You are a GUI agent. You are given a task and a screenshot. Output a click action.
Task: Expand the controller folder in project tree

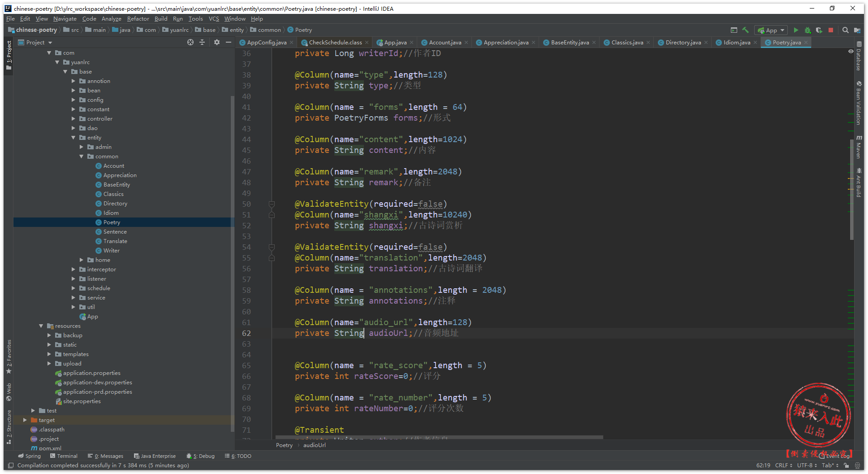pos(73,119)
